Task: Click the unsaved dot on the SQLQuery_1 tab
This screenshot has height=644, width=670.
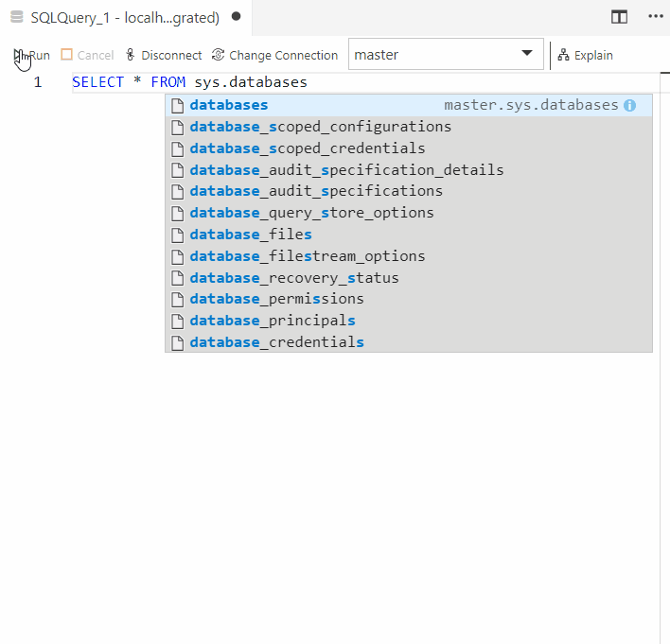Action: click(236, 17)
